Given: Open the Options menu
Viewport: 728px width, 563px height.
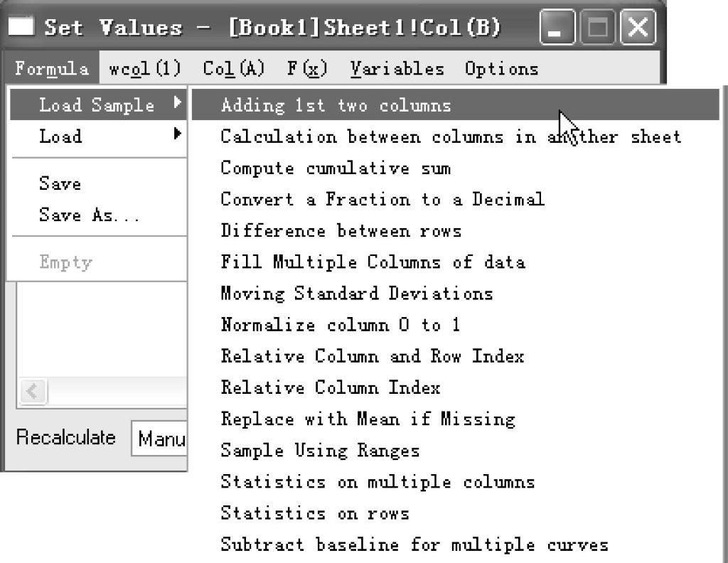Looking at the screenshot, I should tap(501, 69).
